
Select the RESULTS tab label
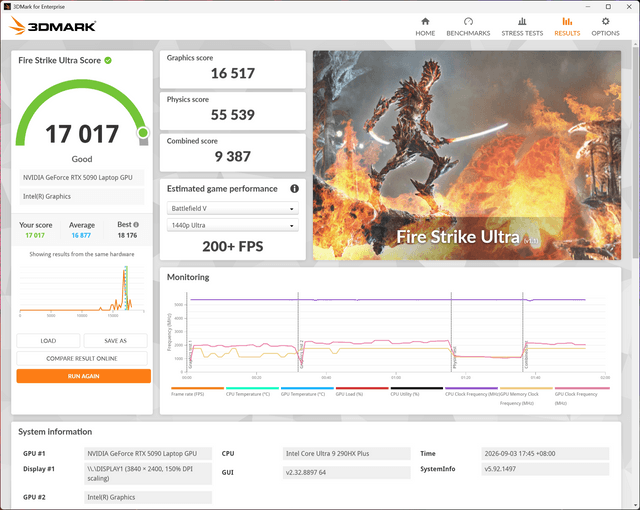567,33
